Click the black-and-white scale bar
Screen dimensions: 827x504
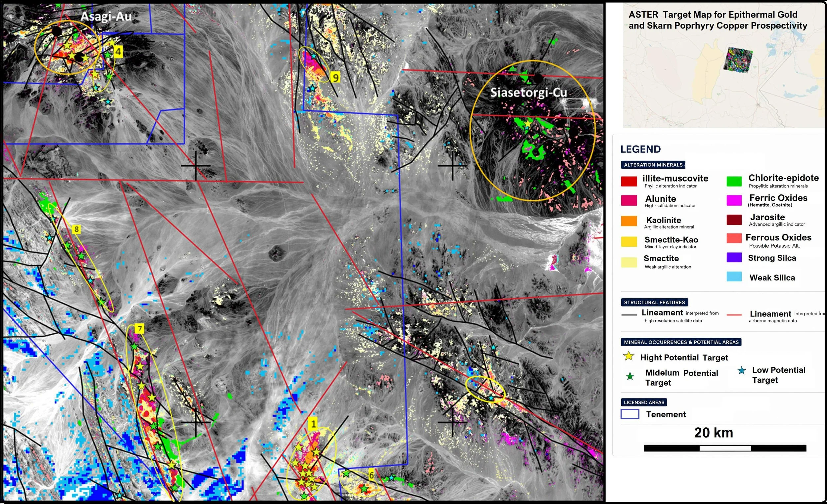click(x=725, y=448)
